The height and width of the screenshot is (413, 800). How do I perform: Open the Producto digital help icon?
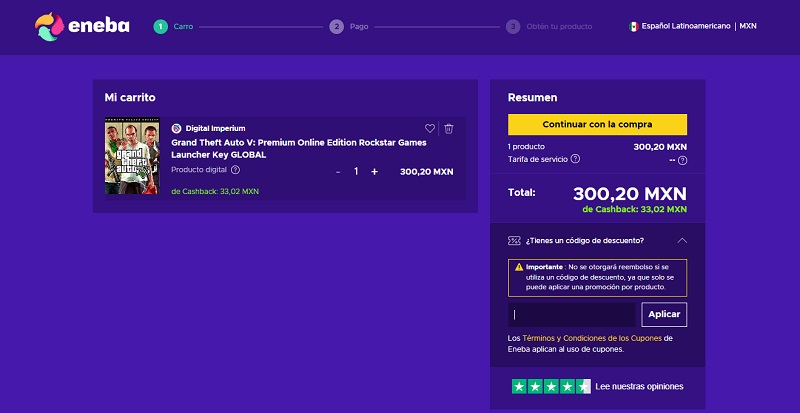[x=235, y=169]
